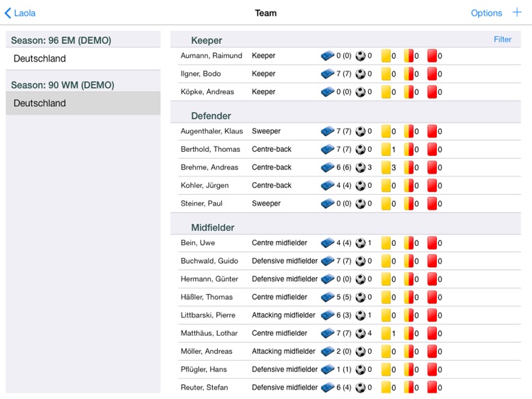Click Augenthaler's red card icon
Image resolution: width=532 pixels, height=399 pixels.
click(432, 131)
